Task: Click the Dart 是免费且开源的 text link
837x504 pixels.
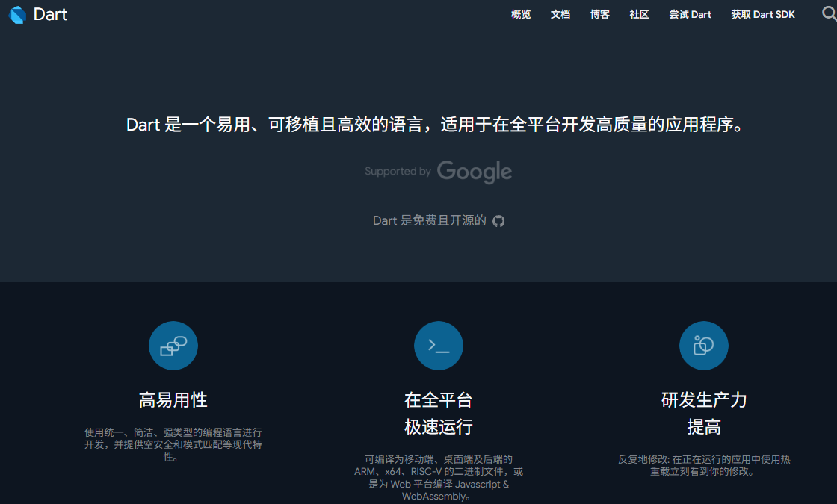Action: click(x=429, y=221)
